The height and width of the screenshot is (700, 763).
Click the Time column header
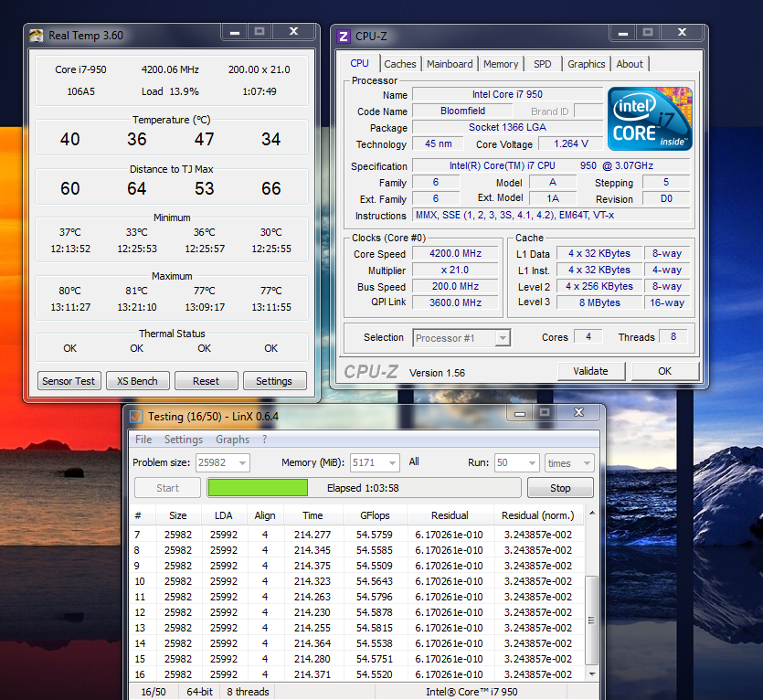coord(313,515)
